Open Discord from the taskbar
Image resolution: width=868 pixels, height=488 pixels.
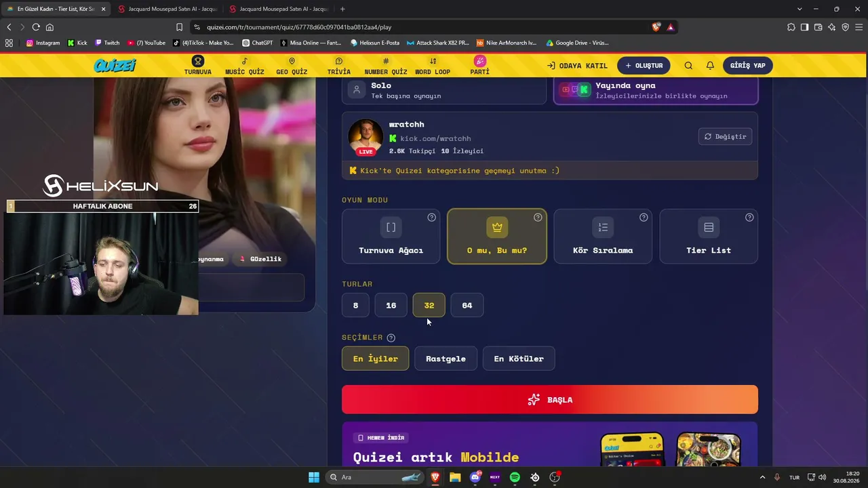click(x=475, y=477)
